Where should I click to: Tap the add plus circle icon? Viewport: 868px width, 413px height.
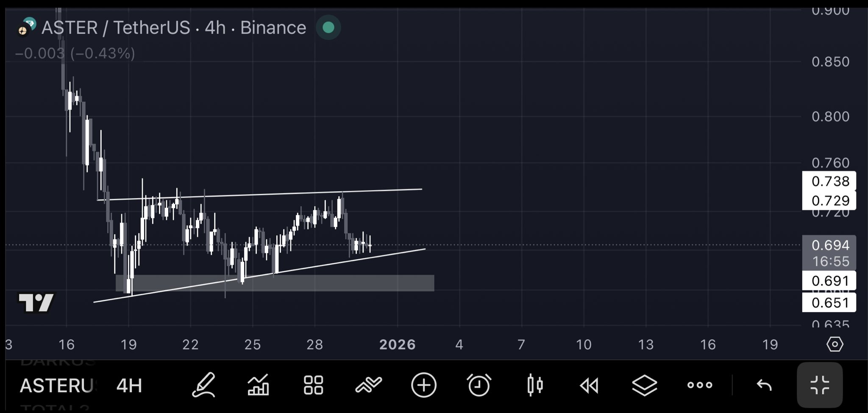pos(423,385)
